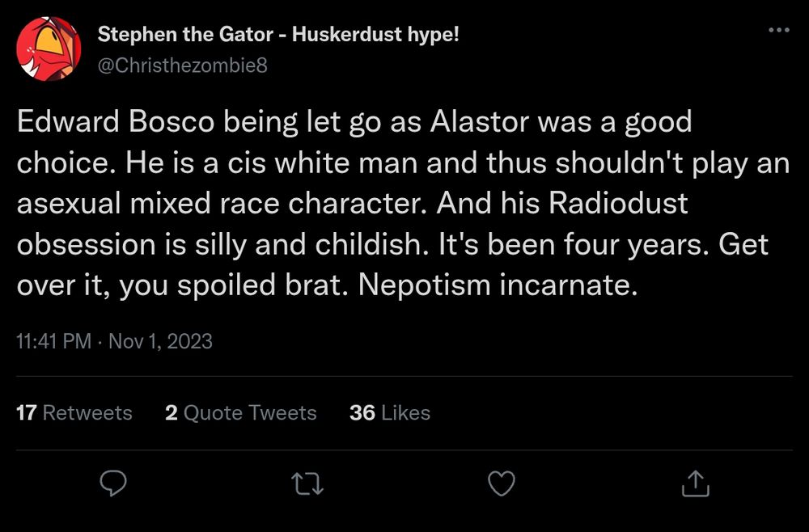Click the heart to unlike if already liked
The height and width of the screenshot is (532, 809).
tap(502, 483)
